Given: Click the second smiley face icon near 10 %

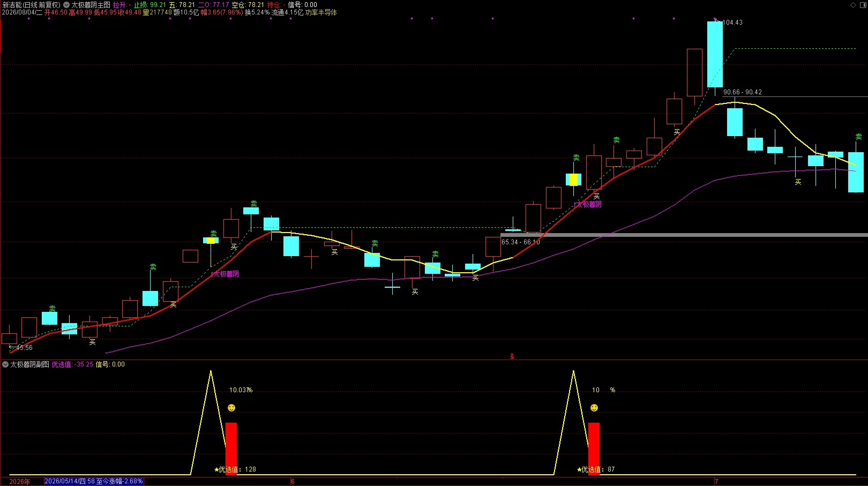Looking at the screenshot, I should pos(594,408).
